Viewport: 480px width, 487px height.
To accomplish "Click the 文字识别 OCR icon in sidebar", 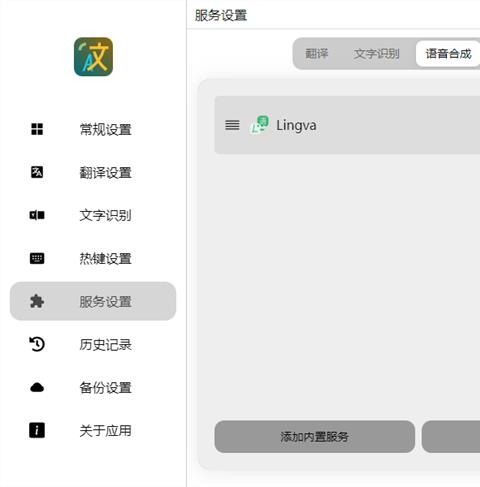I will point(37,215).
